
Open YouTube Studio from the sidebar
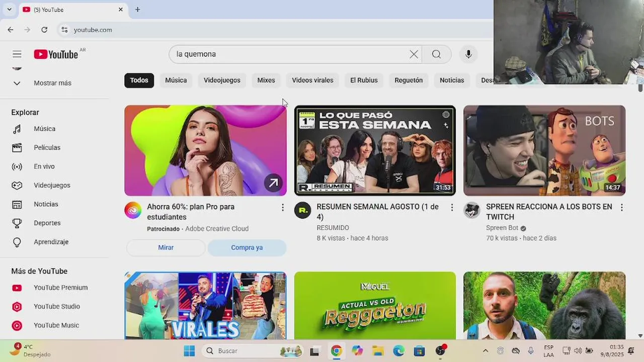click(x=56, y=306)
